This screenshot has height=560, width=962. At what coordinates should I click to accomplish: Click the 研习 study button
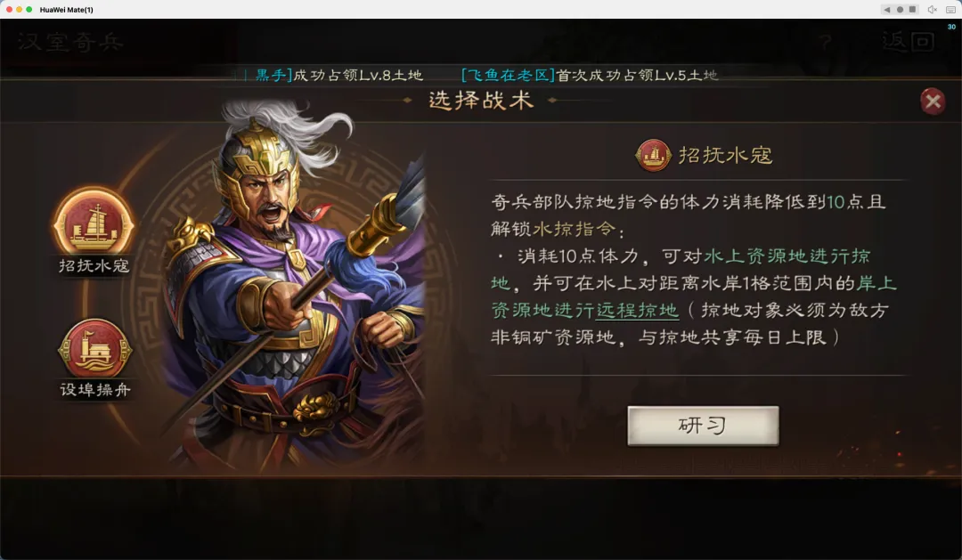(703, 425)
